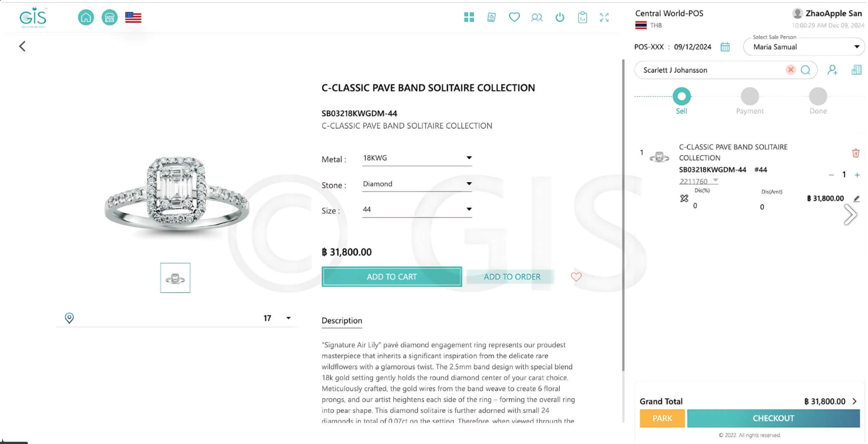Select the Description tab

click(342, 321)
